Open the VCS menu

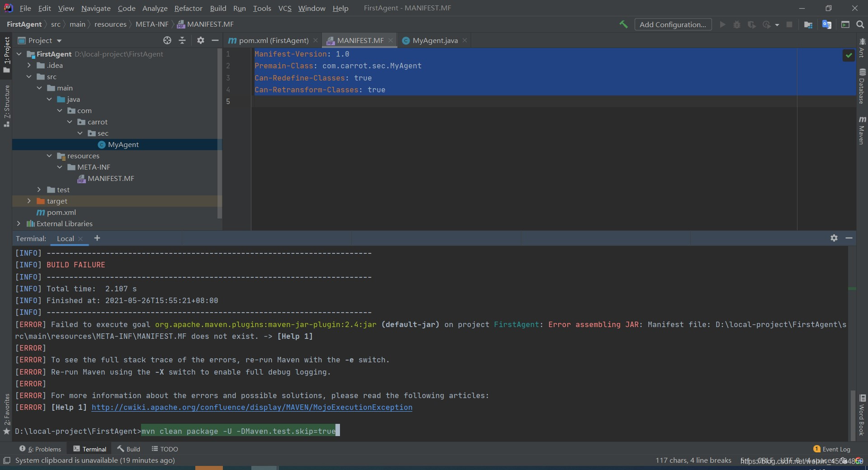[285, 8]
